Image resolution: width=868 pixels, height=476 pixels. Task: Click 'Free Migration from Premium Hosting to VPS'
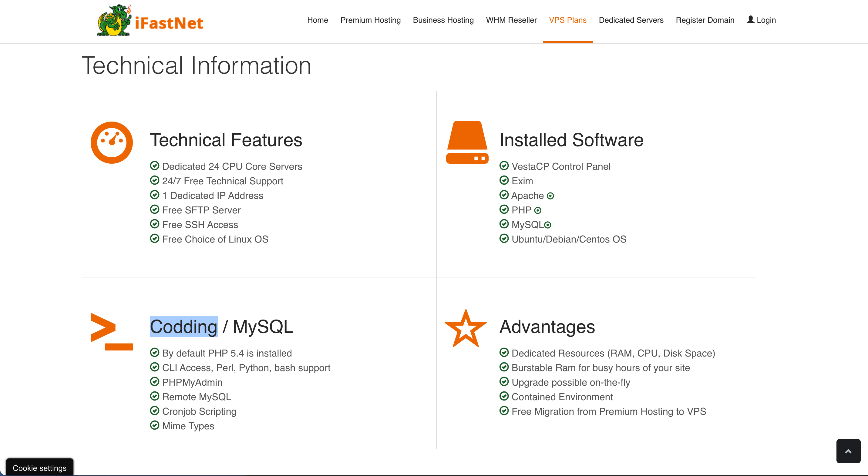click(x=609, y=411)
